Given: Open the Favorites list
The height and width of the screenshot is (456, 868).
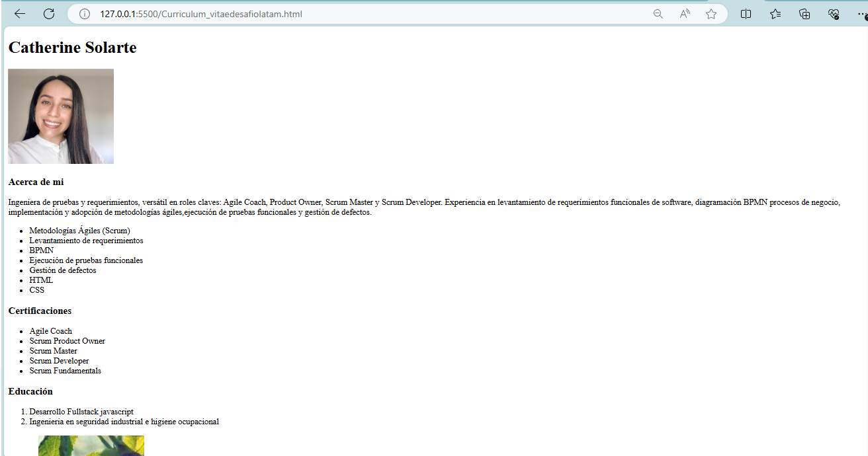Looking at the screenshot, I should 775,14.
